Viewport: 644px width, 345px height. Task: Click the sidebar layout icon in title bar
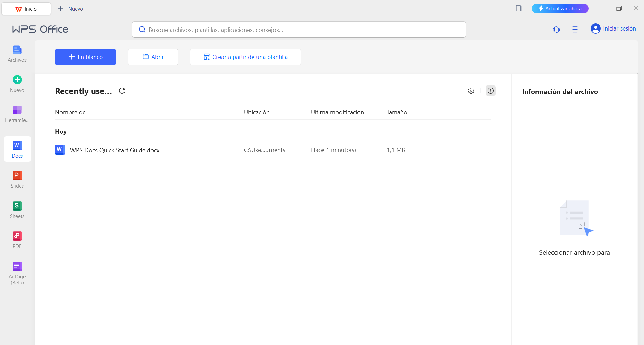(519, 9)
